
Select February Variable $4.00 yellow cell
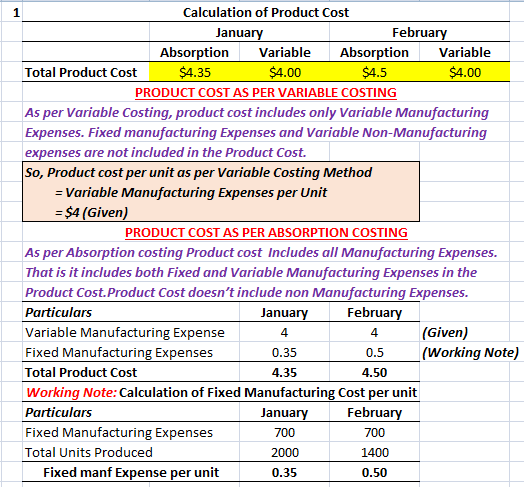click(x=465, y=72)
